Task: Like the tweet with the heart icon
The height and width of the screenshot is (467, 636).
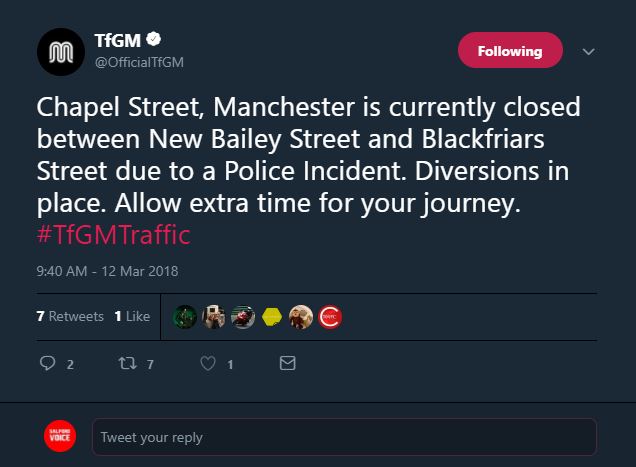Action: coord(208,364)
